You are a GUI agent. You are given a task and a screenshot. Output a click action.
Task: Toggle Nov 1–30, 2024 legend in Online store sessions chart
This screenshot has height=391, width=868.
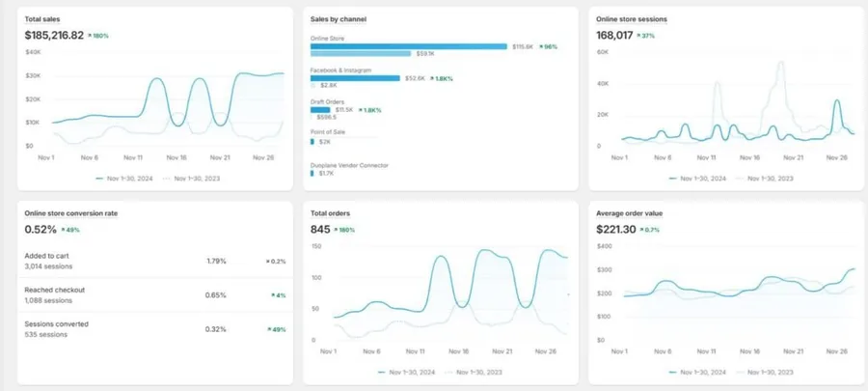coord(697,179)
